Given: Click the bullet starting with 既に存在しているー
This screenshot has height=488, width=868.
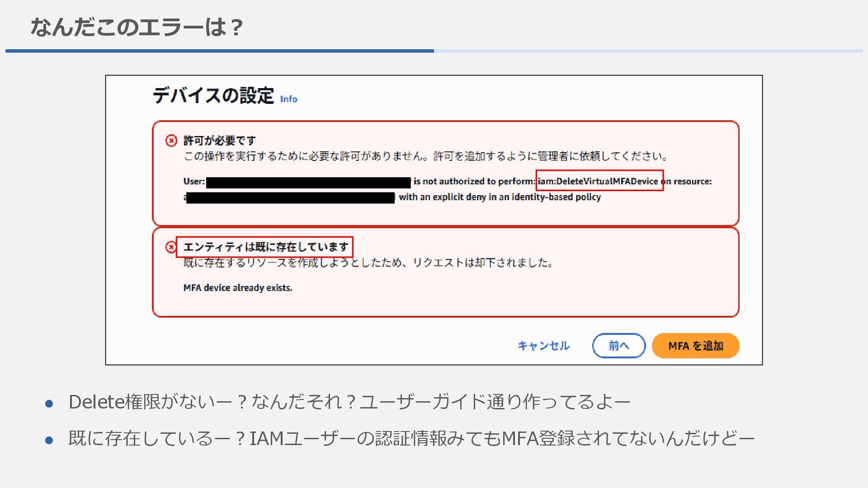Looking at the screenshot, I should coord(411,438).
